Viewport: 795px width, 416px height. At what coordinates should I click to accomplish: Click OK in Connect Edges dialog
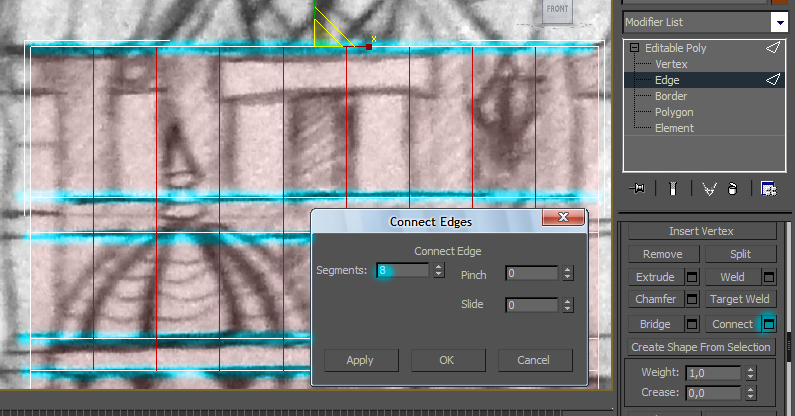(448, 360)
